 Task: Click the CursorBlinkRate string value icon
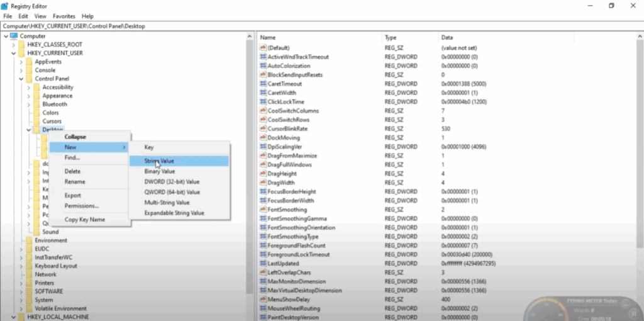[x=263, y=128]
